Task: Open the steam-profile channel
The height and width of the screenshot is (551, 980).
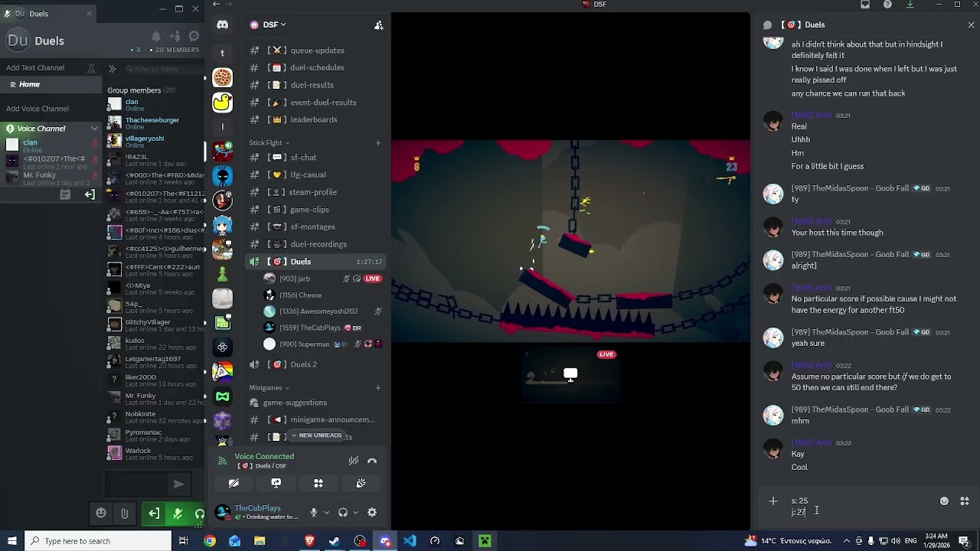Action: click(315, 192)
